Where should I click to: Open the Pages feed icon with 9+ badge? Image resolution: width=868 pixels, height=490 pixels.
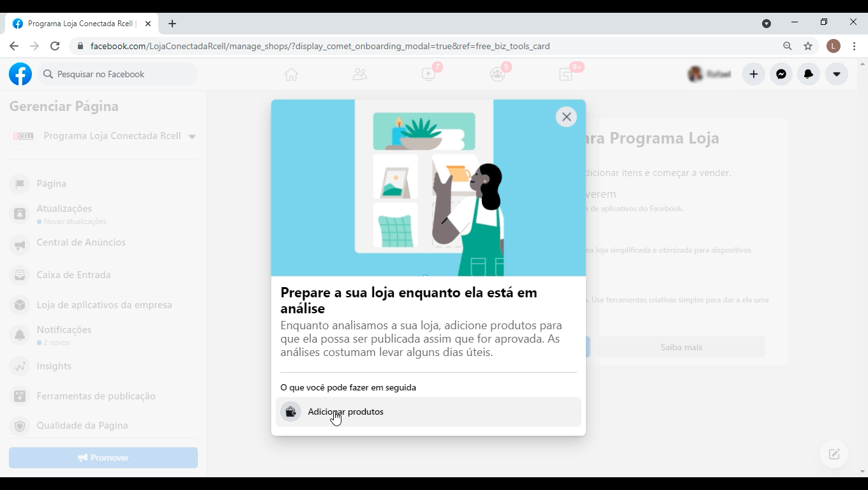(567, 74)
